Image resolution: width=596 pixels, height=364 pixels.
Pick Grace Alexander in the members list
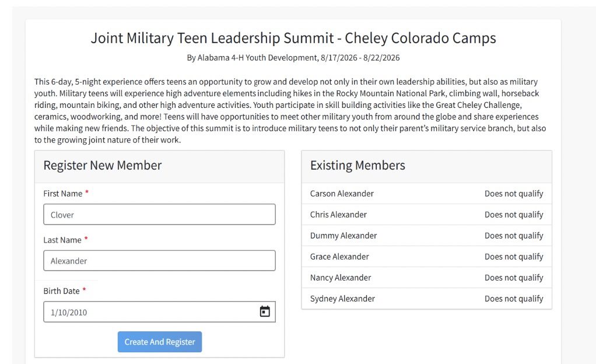pyautogui.click(x=339, y=257)
